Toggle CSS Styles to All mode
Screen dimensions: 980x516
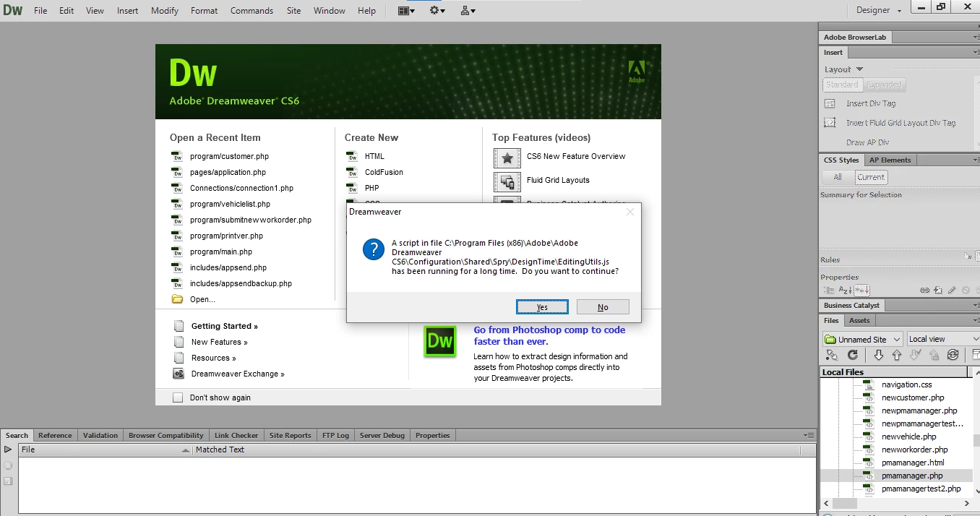[x=838, y=177]
